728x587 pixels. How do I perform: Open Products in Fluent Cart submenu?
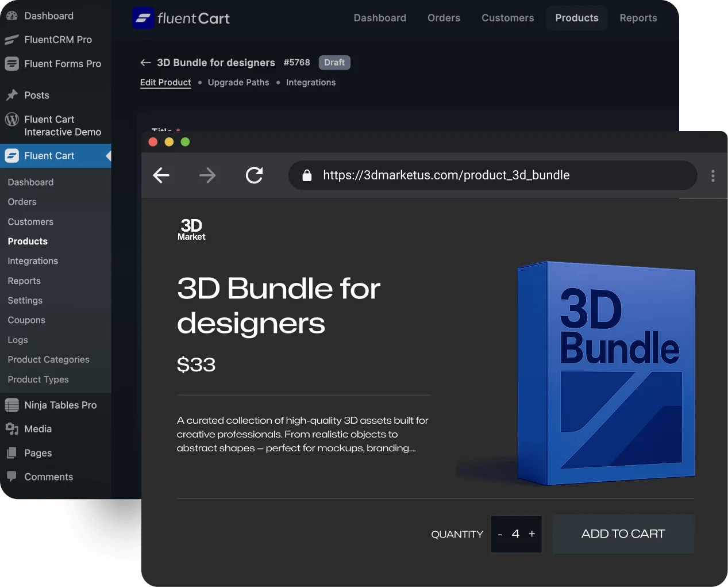tap(28, 241)
